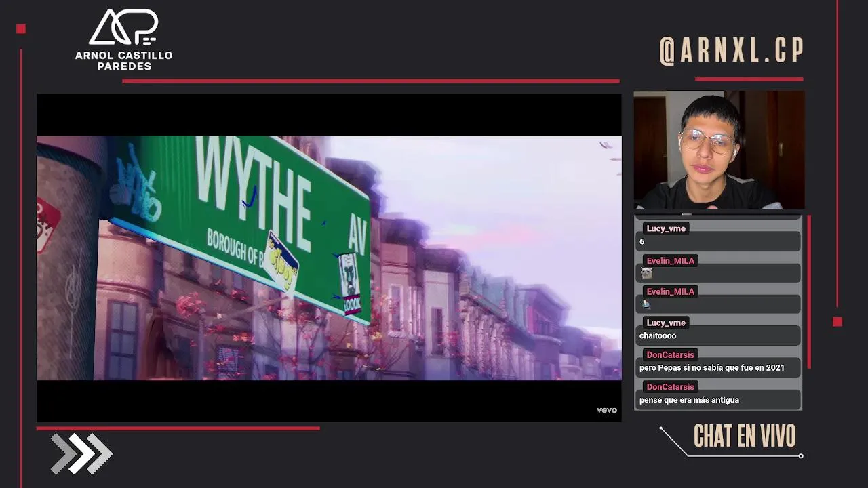Click the CHAT EN VIVO label

[744, 436]
